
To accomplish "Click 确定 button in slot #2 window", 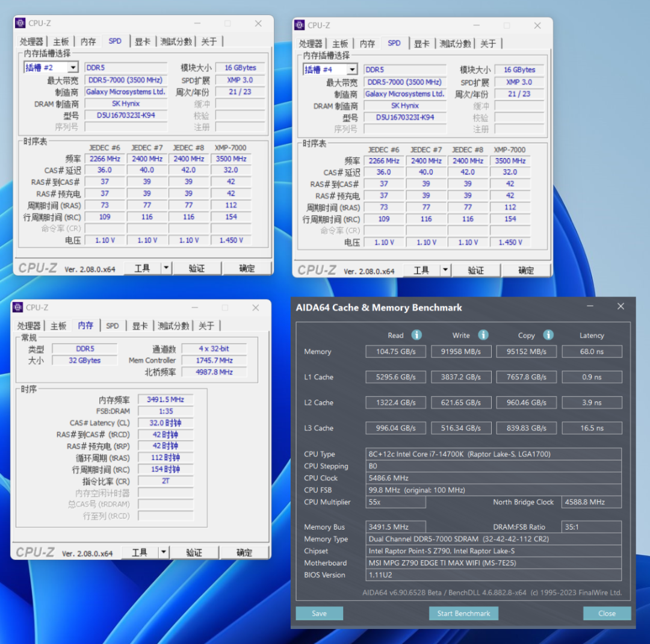I will (x=247, y=268).
